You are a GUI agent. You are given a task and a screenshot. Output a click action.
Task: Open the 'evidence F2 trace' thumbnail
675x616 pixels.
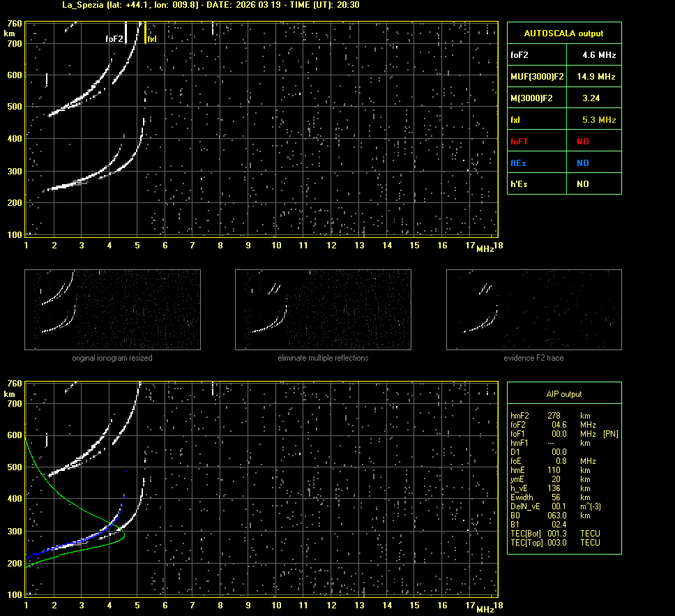534,309
